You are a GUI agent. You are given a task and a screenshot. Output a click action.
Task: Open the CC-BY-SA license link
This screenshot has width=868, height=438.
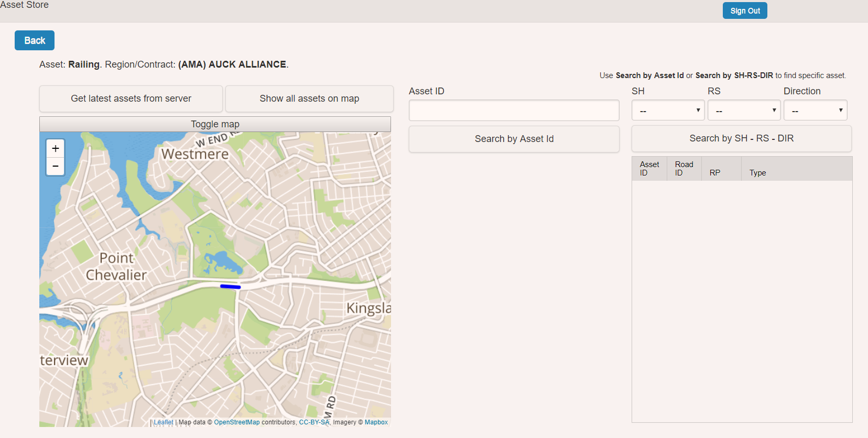[314, 422]
